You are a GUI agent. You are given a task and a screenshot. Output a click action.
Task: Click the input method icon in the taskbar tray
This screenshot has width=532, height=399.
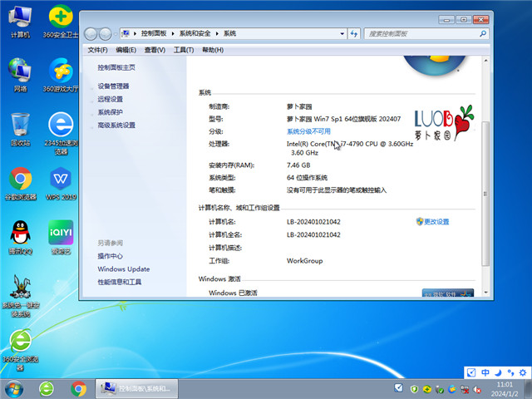coord(399,388)
